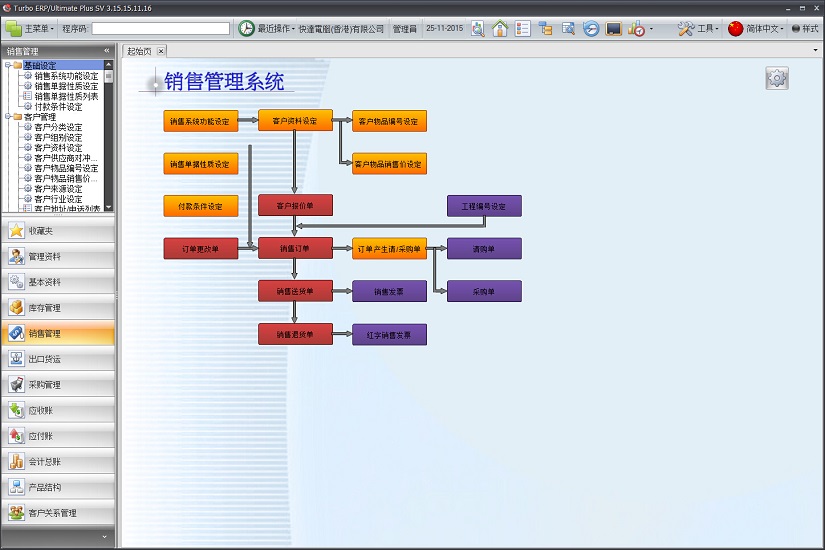Open 会计总账 general ledger module
Viewport: 825px width, 550px height.
[x=58, y=462]
